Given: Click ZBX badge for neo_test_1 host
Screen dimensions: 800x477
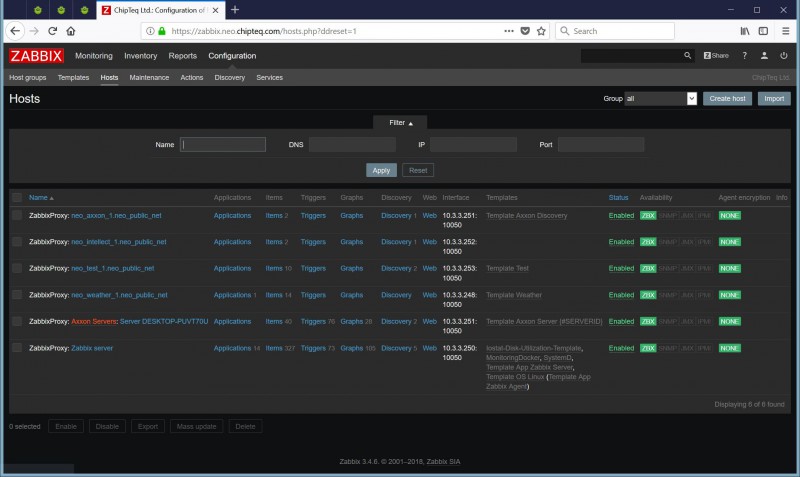Looking at the screenshot, I should point(648,268).
